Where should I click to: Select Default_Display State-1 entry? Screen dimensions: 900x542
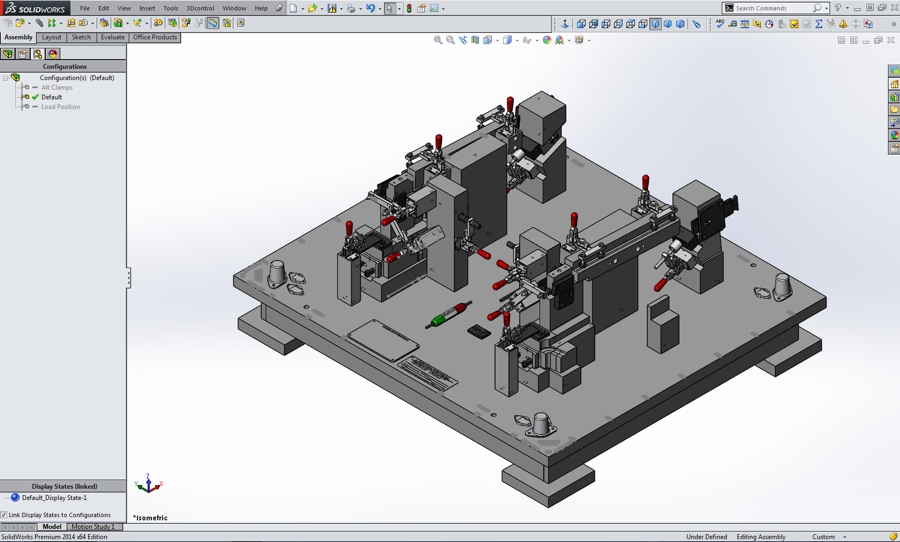pos(54,498)
